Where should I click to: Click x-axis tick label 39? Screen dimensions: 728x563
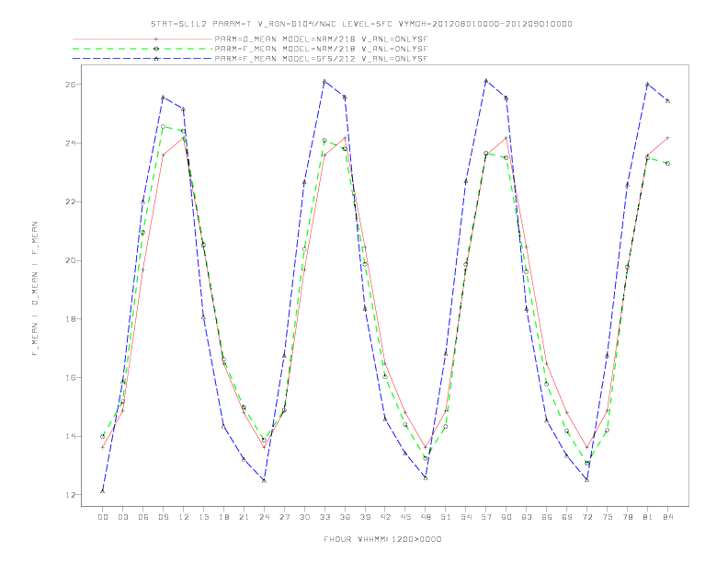coord(365,517)
